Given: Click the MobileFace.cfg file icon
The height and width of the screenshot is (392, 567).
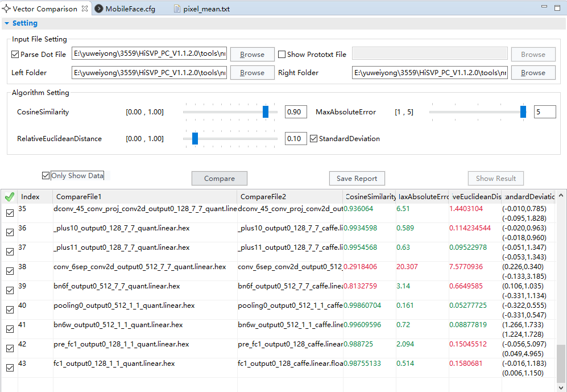Looking at the screenshot, I should 99,9.
